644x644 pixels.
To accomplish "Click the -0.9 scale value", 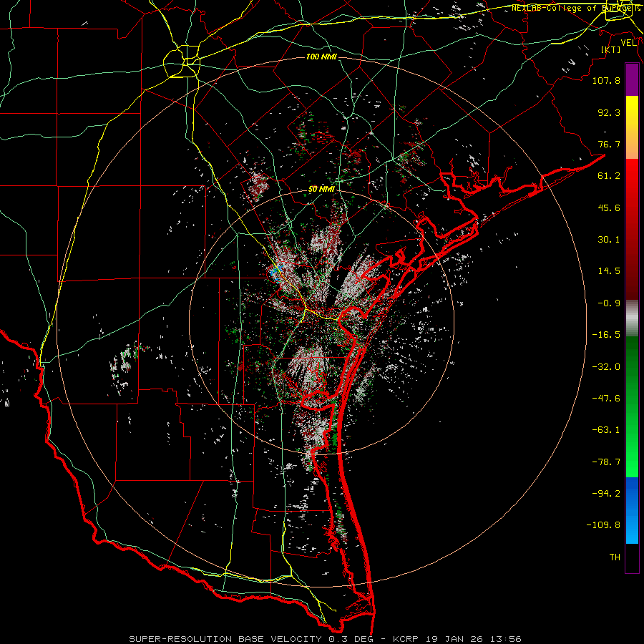I will point(609,303).
